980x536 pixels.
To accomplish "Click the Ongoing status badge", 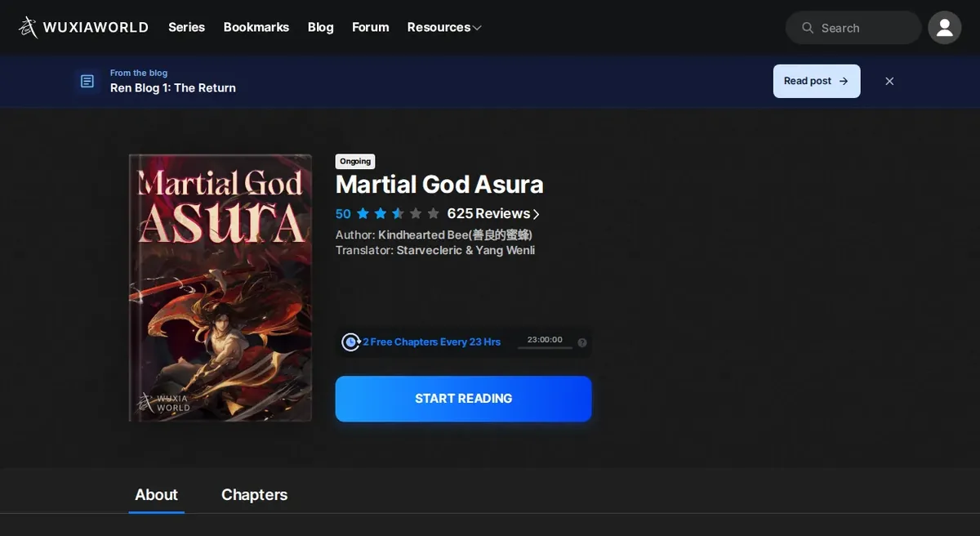I will 355,161.
